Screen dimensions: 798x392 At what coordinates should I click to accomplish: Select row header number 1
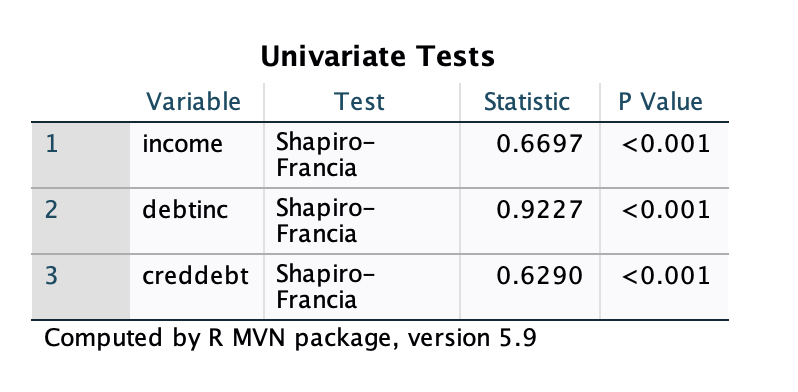coord(81,155)
